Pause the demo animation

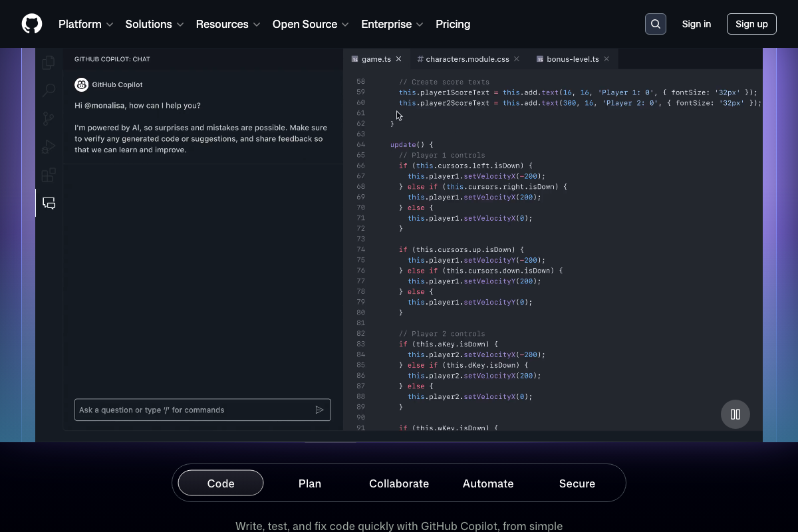735,414
